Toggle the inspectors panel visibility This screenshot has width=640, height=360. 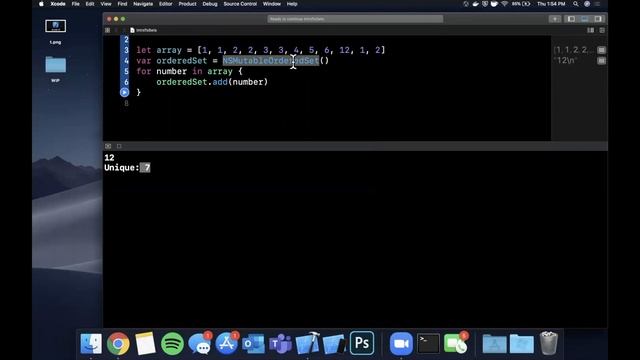pyautogui.click(x=598, y=19)
